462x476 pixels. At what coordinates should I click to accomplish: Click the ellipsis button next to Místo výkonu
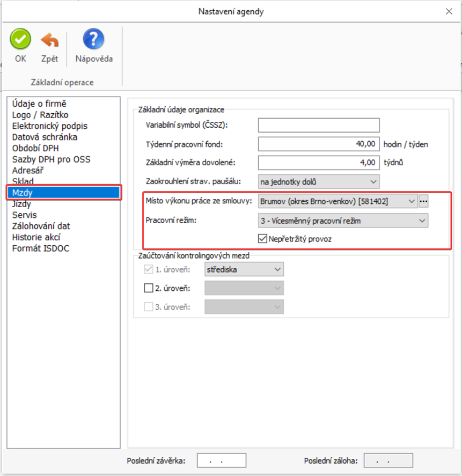point(424,201)
